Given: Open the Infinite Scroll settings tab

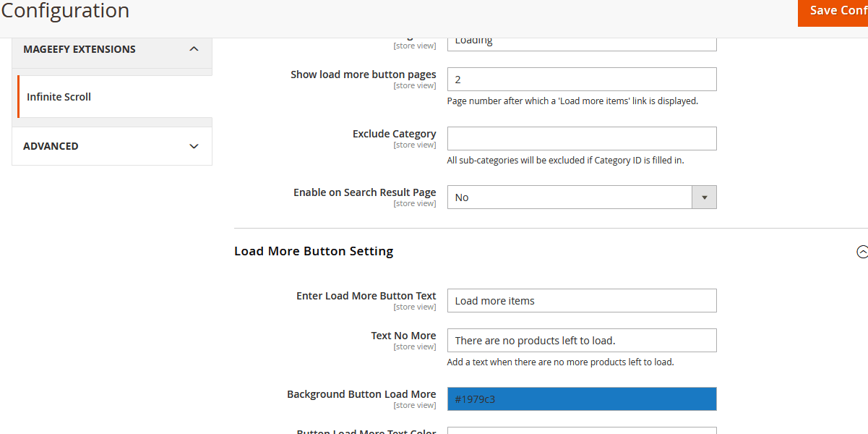Looking at the screenshot, I should click(x=59, y=97).
